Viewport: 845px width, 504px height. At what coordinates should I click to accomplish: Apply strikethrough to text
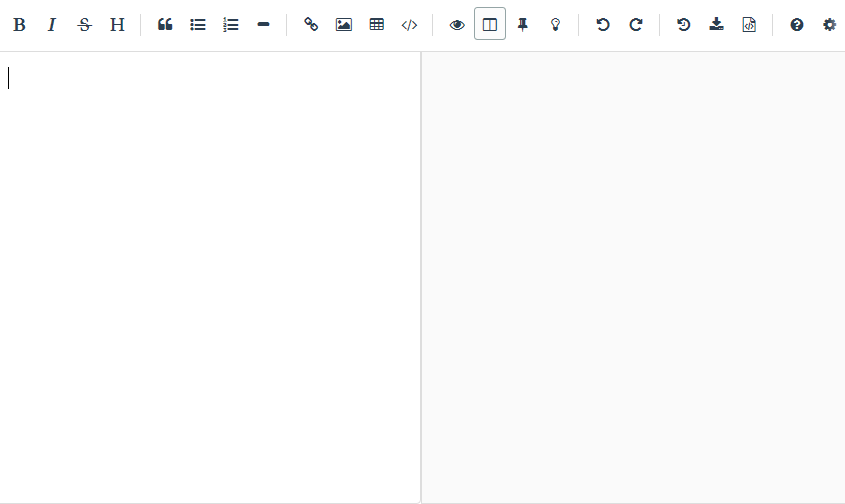(84, 25)
